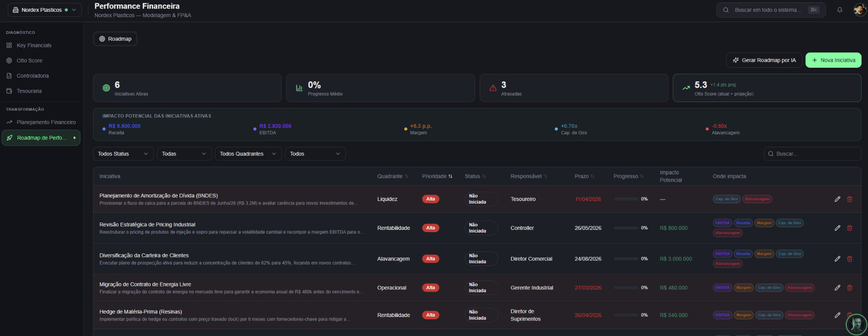
Task: Click the Quadrante column sort icon
Action: pyautogui.click(x=406, y=177)
